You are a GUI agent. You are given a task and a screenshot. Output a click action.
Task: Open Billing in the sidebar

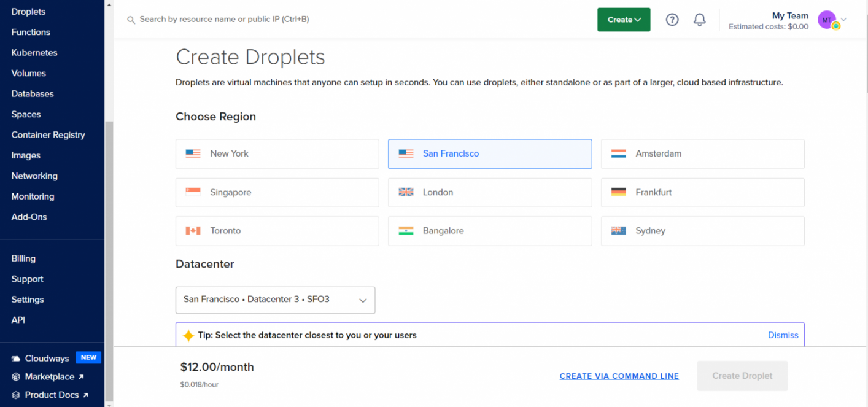(x=23, y=258)
